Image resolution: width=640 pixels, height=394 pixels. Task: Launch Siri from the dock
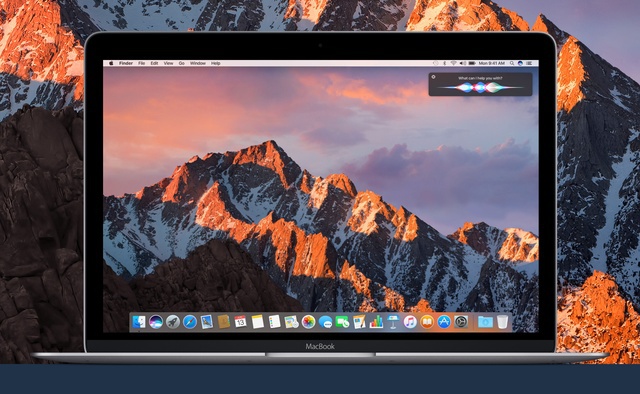point(156,322)
